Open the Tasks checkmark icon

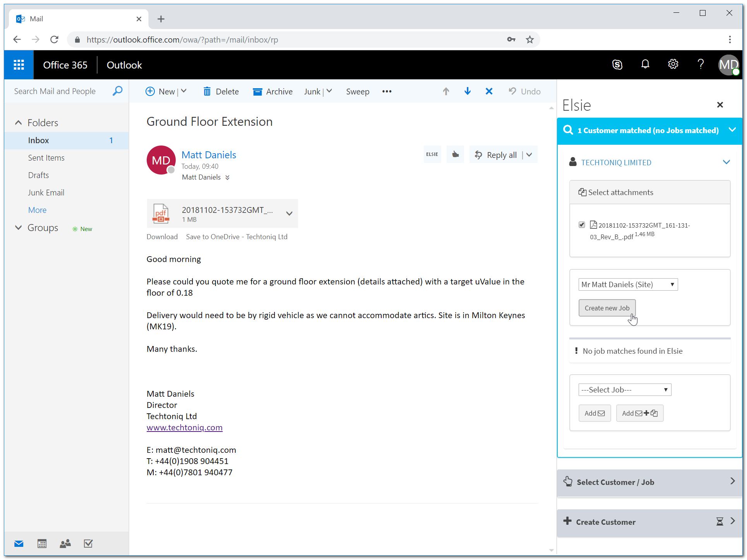tap(88, 544)
